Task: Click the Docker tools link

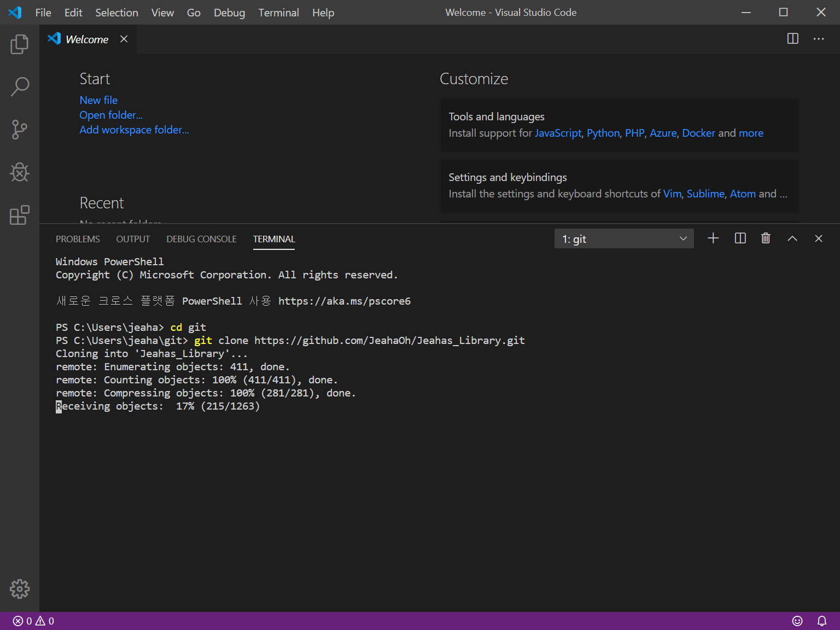Action: [698, 133]
